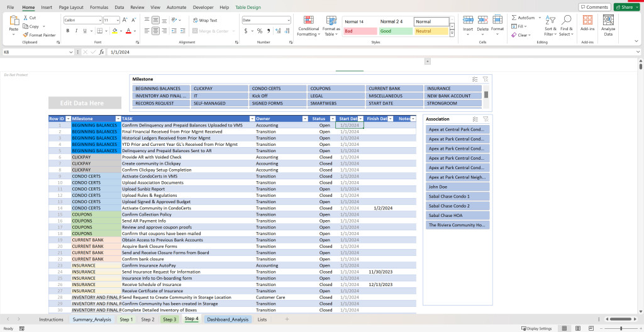Toggle Bold formatting
Viewport: 644px width, 332px height.
point(68,31)
